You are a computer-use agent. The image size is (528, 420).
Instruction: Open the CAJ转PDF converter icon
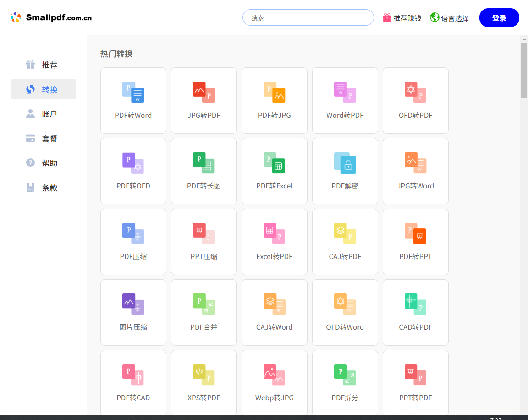click(x=345, y=233)
